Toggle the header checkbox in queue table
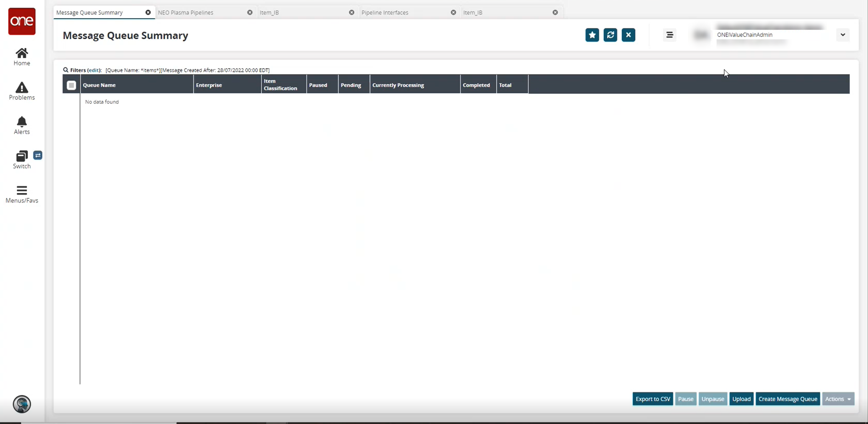868x424 pixels. click(72, 85)
